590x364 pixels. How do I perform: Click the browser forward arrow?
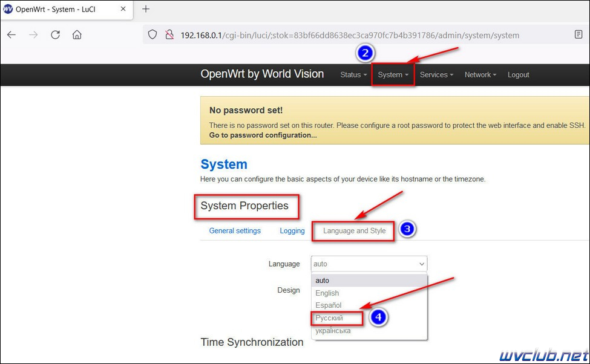point(33,35)
